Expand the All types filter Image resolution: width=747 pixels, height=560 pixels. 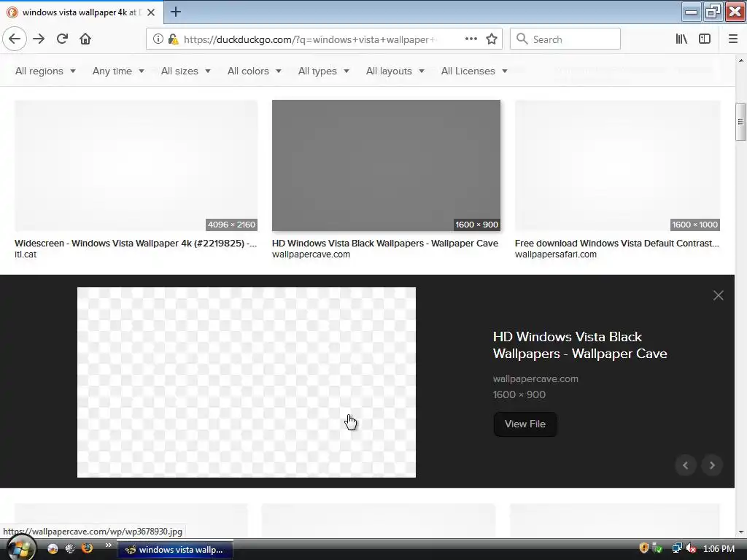click(x=323, y=71)
